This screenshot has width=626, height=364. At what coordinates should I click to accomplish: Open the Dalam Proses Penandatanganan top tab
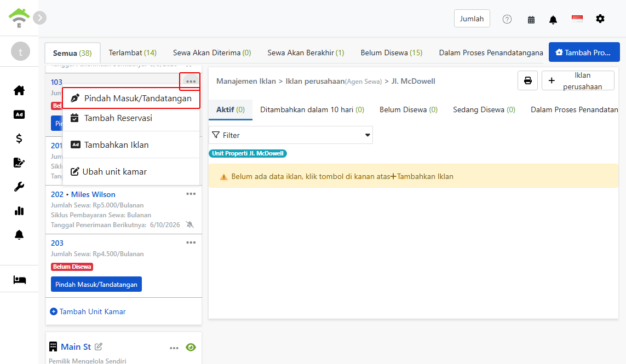[491, 53]
